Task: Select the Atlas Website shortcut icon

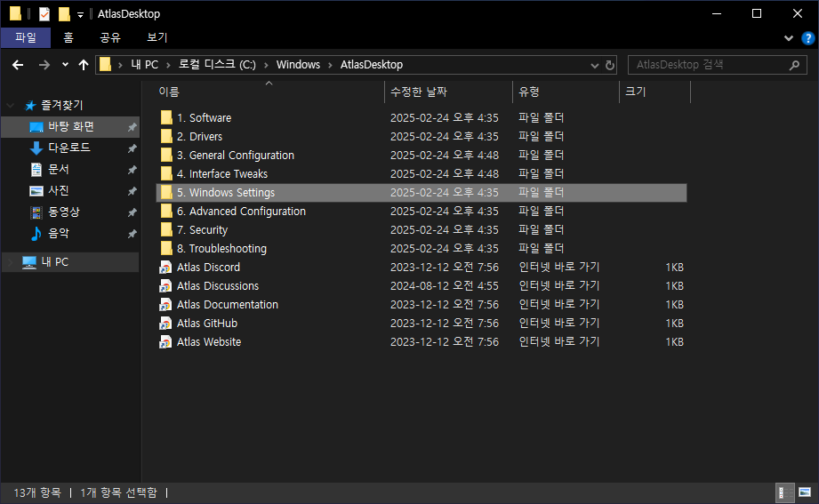Action: click(x=165, y=342)
